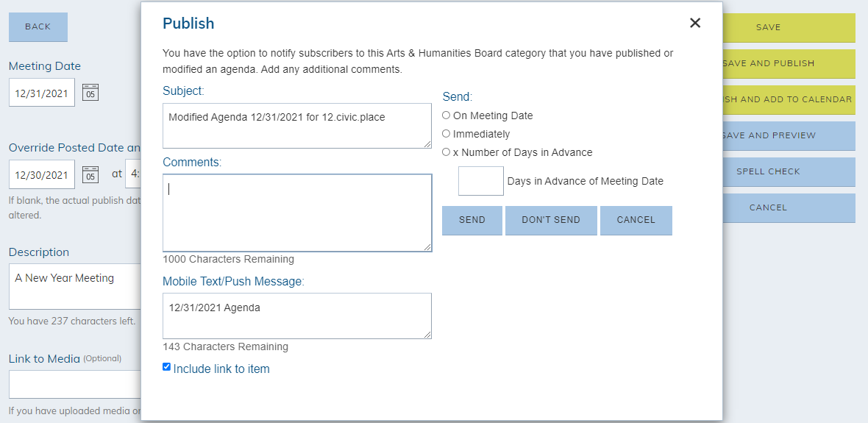Focus the Subject text area
868x423 pixels.
point(297,126)
